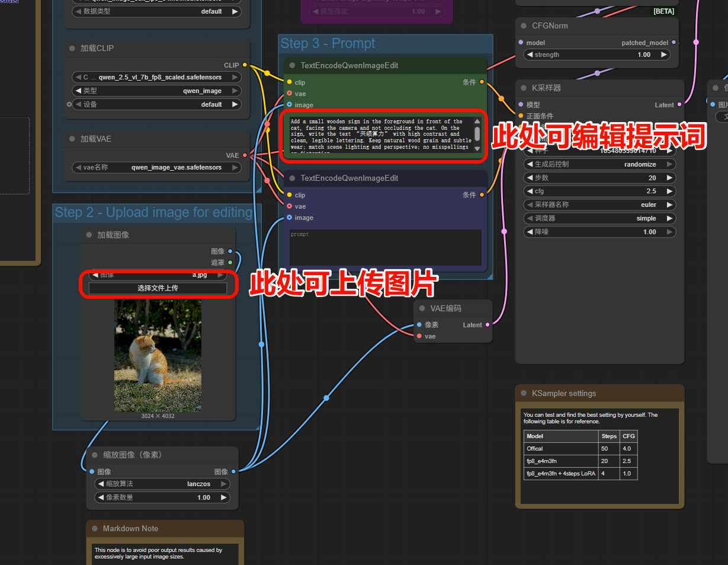
Task: Toggle collapse of the Markdown Note node
Action: pyautogui.click(x=95, y=529)
